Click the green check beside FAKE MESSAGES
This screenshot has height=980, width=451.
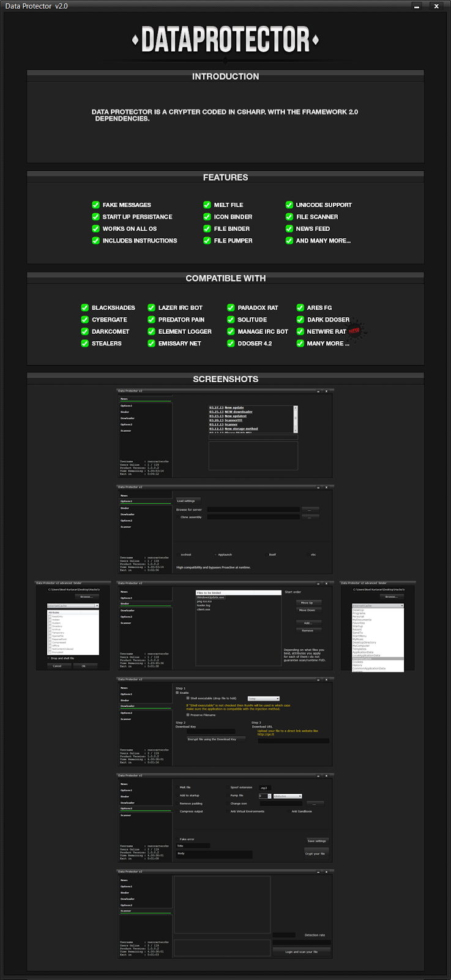click(95, 205)
